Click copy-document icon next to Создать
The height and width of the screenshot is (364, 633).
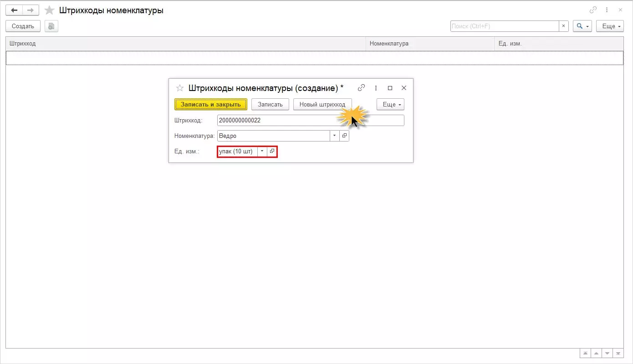pos(51,26)
